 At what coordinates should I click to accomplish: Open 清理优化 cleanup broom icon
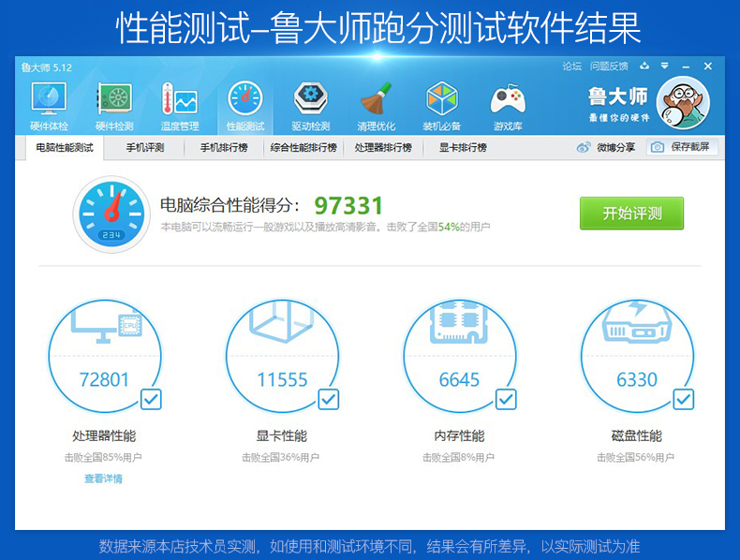tap(377, 99)
